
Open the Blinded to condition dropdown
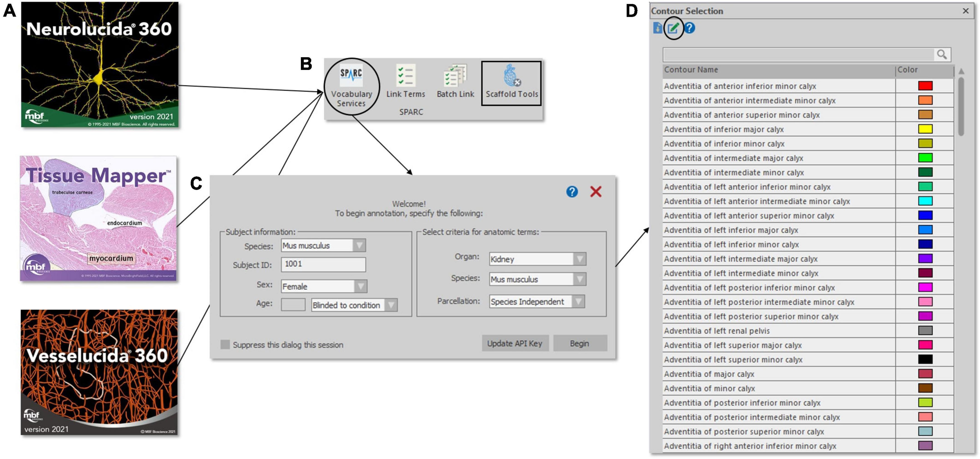pyautogui.click(x=391, y=305)
